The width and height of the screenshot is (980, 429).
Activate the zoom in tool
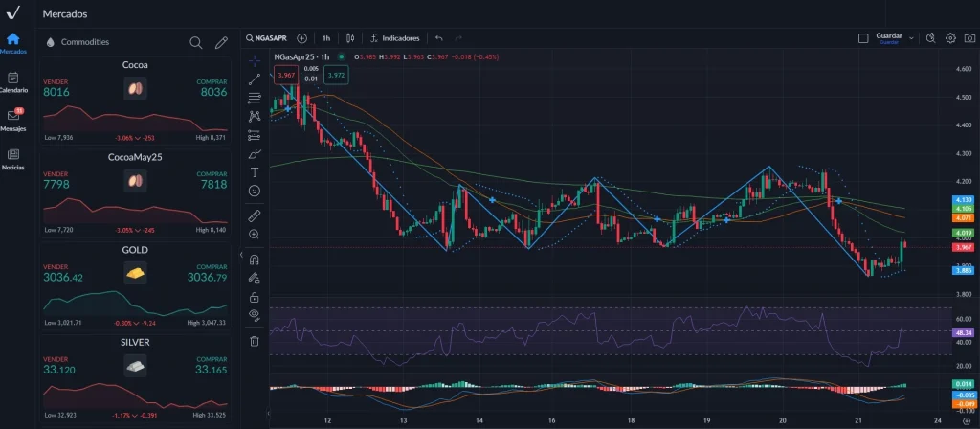point(255,234)
